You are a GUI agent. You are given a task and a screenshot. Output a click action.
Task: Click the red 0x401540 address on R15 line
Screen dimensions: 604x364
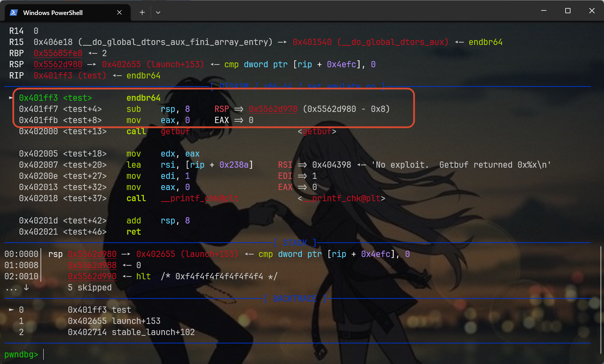(312, 42)
